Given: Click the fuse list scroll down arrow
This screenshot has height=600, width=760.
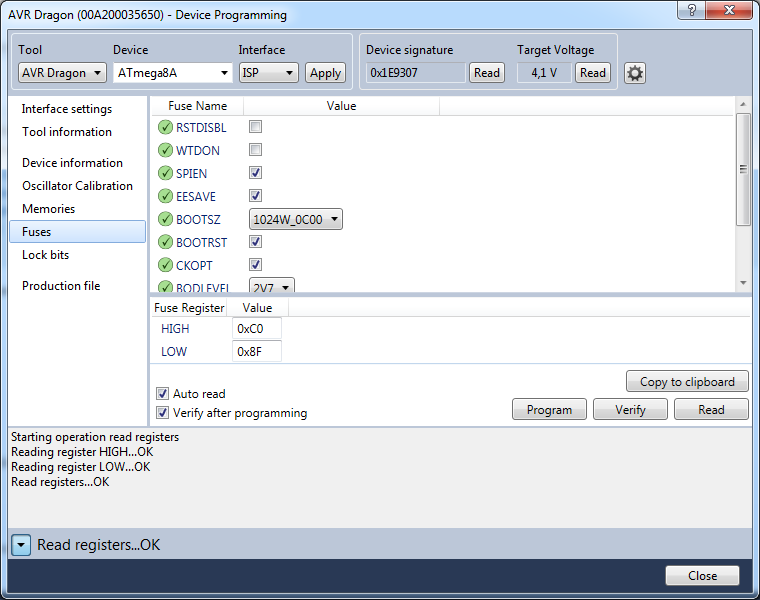Looking at the screenshot, I should pyautogui.click(x=743, y=283).
